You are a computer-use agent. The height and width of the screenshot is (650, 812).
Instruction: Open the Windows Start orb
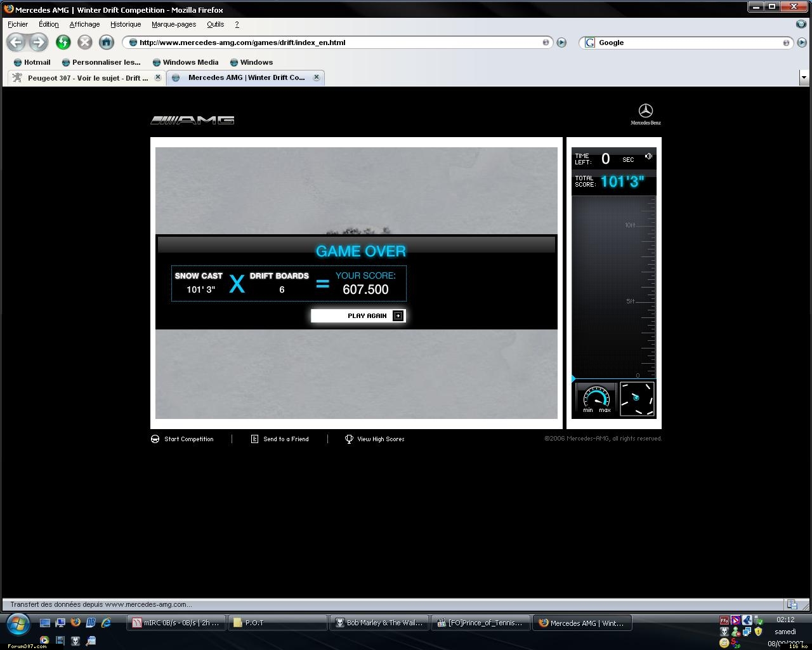[x=18, y=624]
